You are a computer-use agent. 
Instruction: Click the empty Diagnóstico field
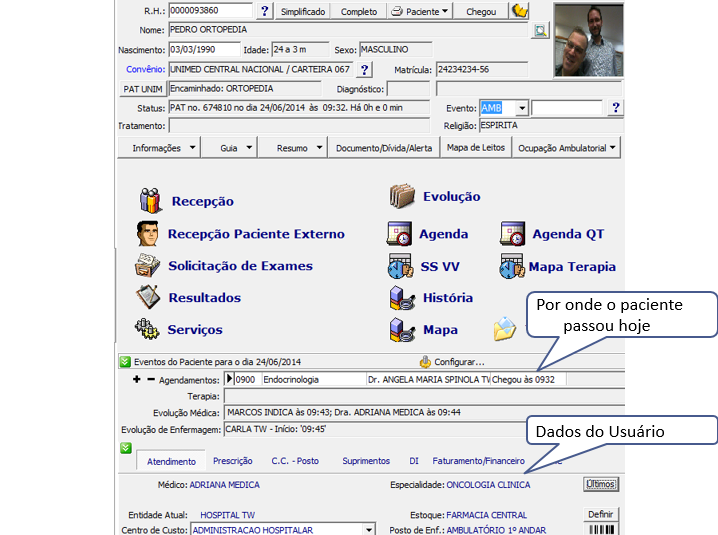tap(408, 89)
